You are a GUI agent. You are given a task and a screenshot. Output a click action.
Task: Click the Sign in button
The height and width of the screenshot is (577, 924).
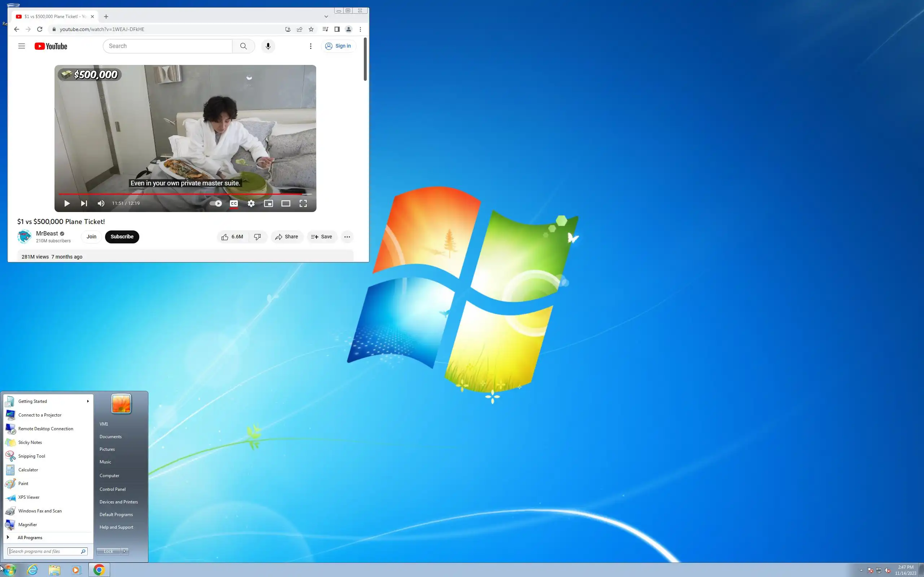(x=338, y=46)
